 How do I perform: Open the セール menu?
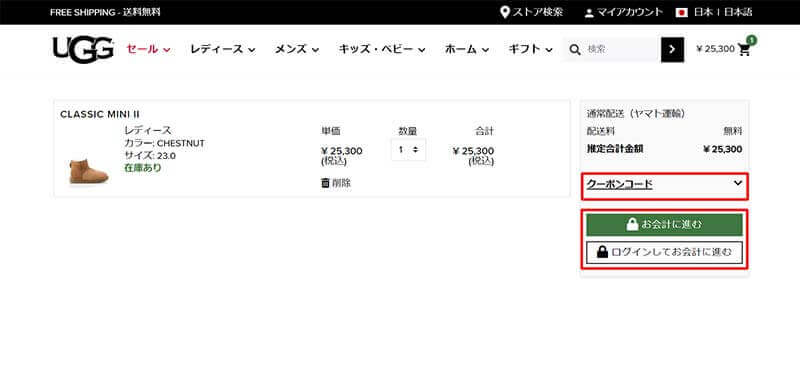pyautogui.click(x=148, y=49)
